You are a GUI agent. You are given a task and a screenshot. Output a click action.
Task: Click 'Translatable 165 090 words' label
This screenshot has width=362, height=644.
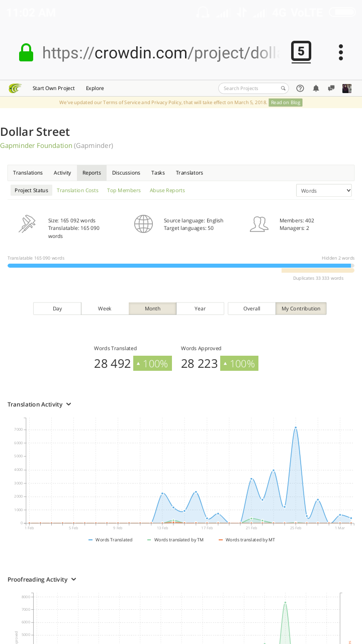click(x=36, y=258)
